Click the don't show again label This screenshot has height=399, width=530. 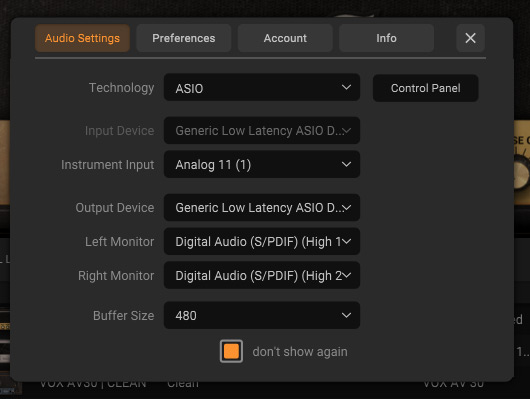pos(300,352)
